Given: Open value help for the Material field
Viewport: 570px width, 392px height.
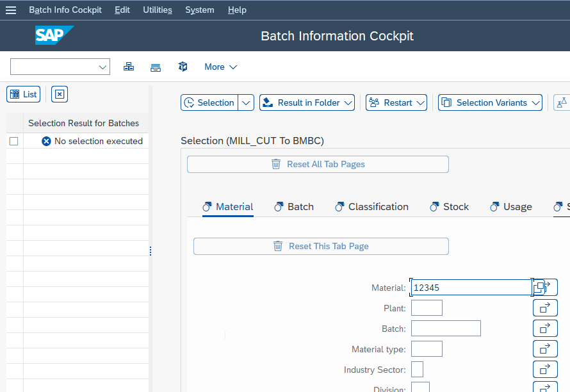Looking at the screenshot, I should (539, 287).
